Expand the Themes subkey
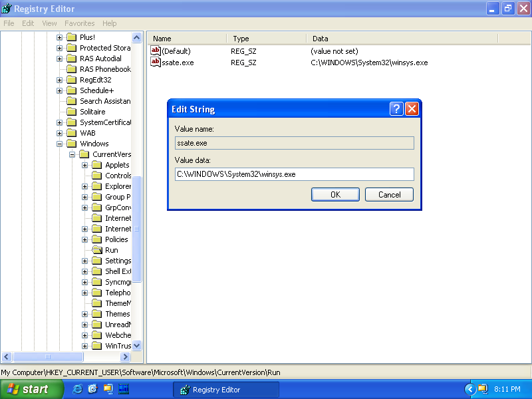This screenshot has height=399, width=532. pos(84,314)
